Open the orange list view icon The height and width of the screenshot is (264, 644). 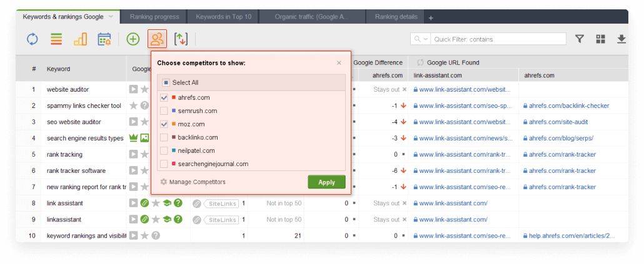(x=56, y=39)
